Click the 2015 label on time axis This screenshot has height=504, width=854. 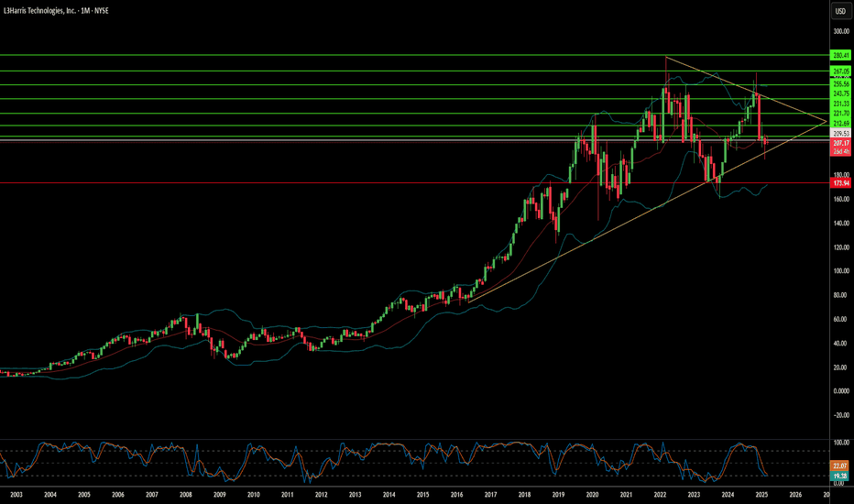tap(422, 495)
